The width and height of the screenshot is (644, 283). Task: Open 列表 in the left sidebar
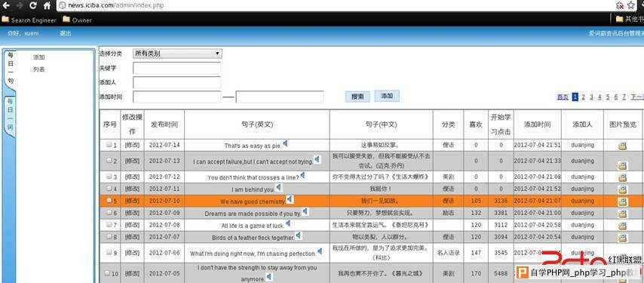39,69
